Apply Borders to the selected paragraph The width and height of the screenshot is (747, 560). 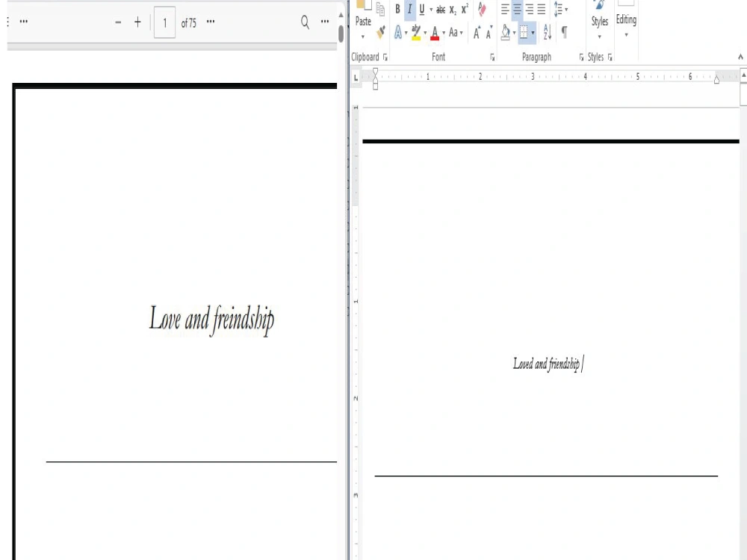point(524,32)
